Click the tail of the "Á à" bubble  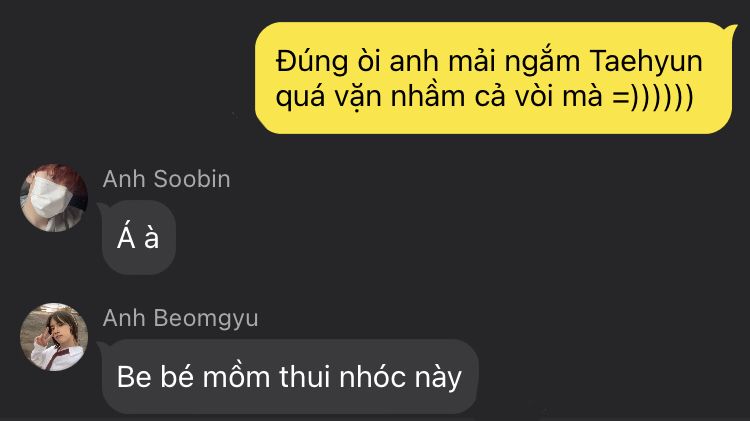click(x=100, y=208)
